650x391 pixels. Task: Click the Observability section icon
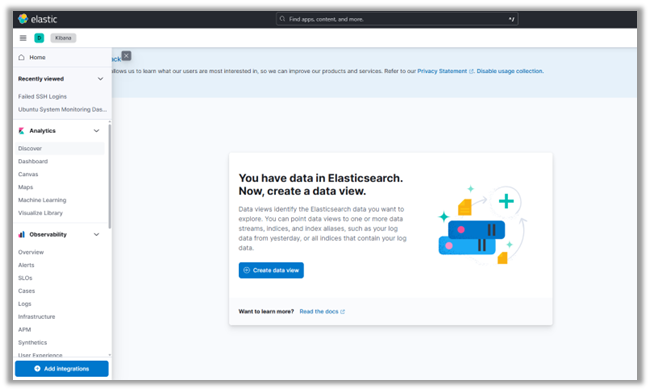(x=22, y=235)
